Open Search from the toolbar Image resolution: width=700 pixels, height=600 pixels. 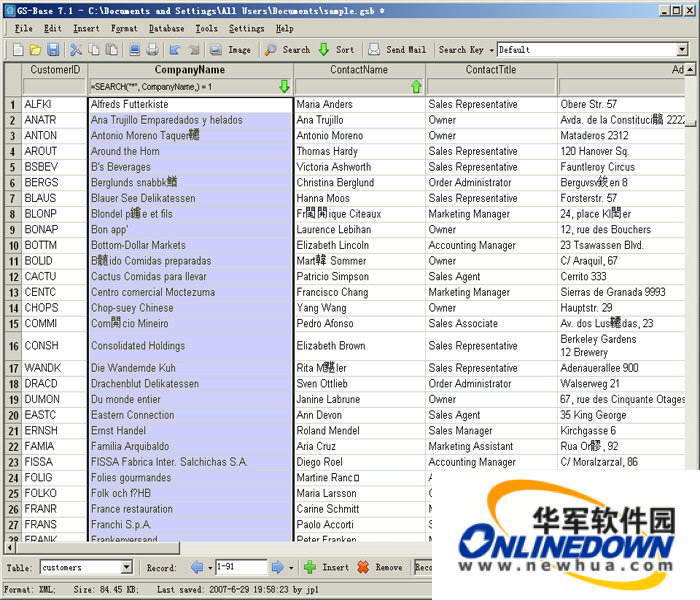click(x=287, y=50)
